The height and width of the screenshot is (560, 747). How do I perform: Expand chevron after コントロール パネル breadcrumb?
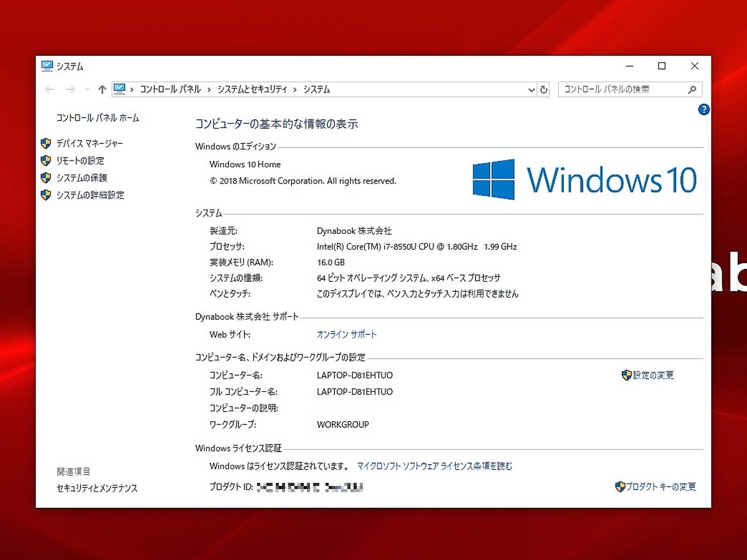tap(209, 90)
